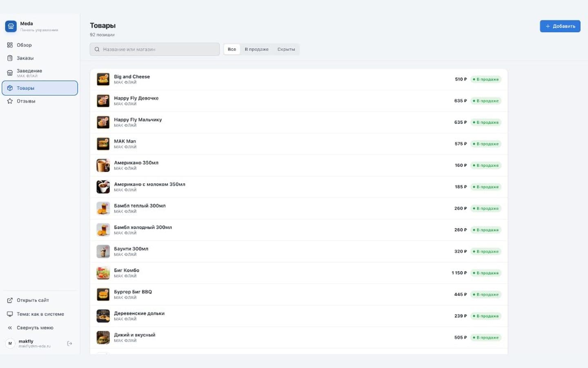The width and height of the screenshot is (588, 368).
Task: Open the Бамбл теплый 300мл thumbnail
Action: tap(103, 209)
